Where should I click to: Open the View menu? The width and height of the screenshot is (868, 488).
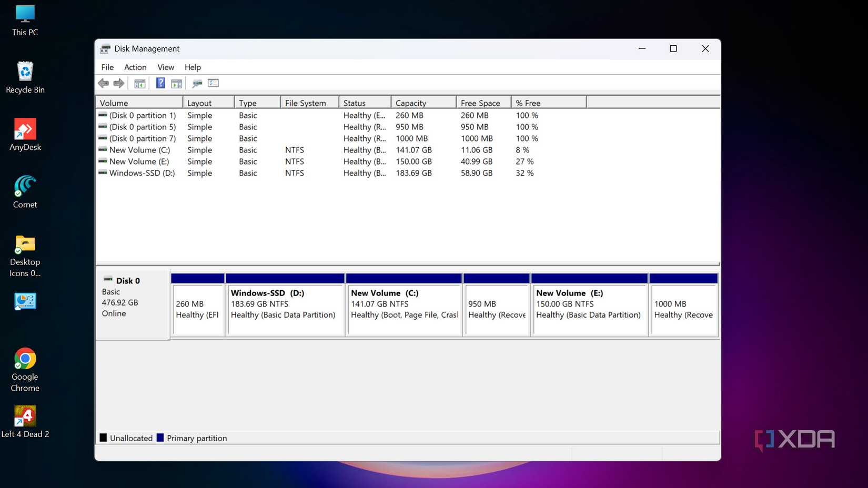(166, 67)
